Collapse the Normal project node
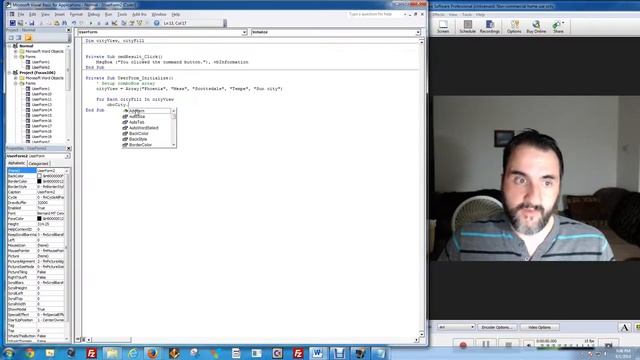Screen dimensions: 640x360 tap(10, 46)
